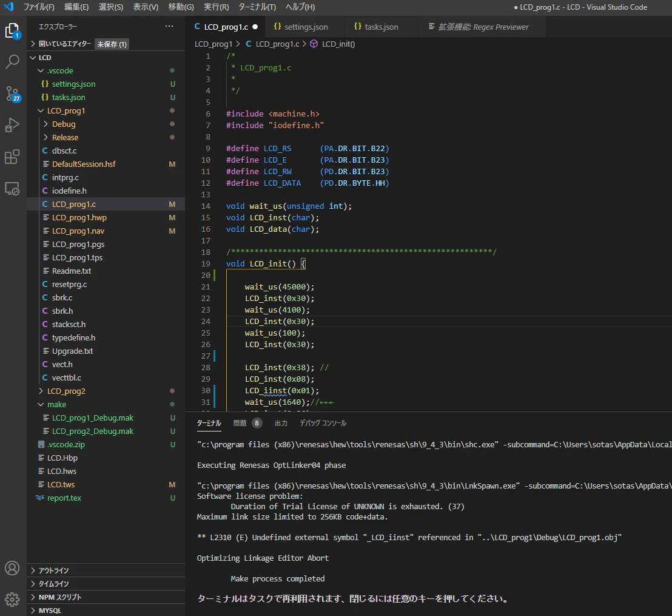Open the Extensions view icon
672x616 pixels.
click(12, 157)
